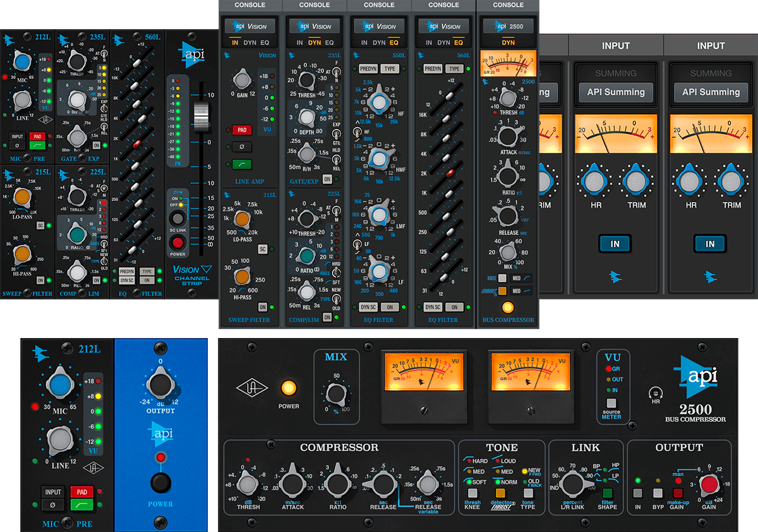Click green high-pass filter button in Console Line Amp
758x532 pixels.
click(x=242, y=164)
